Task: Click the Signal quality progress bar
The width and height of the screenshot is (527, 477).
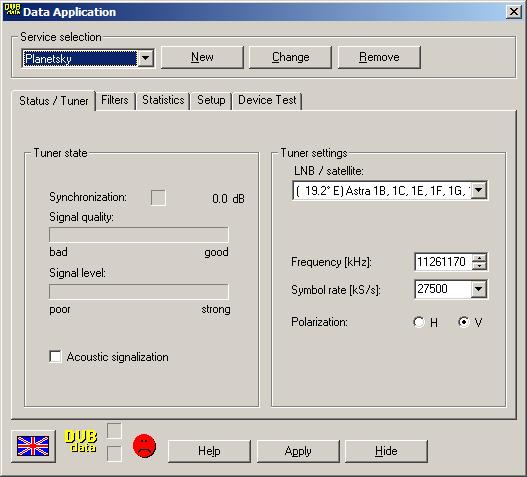Action: pos(139,235)
